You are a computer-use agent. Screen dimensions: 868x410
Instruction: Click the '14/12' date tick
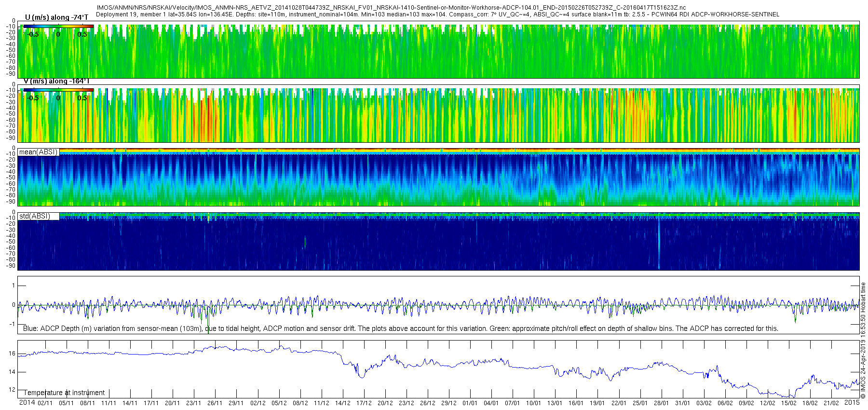pos(342,403)
